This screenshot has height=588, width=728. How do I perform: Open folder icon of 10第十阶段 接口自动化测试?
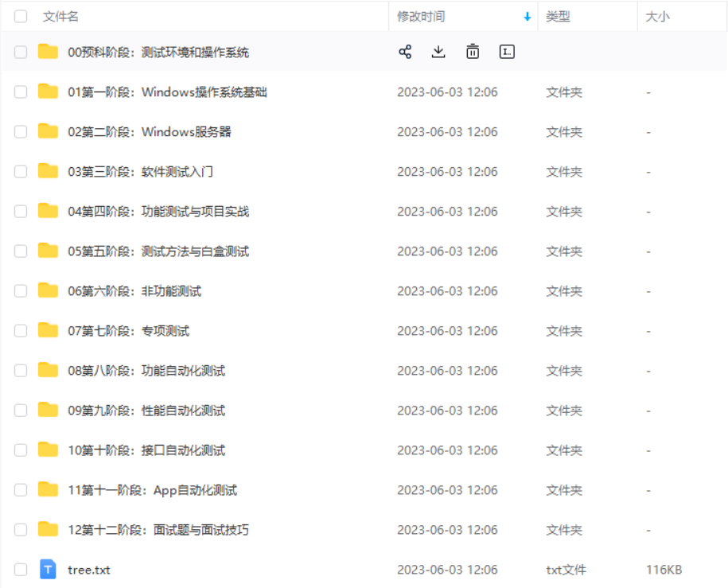tap(48, 450)
